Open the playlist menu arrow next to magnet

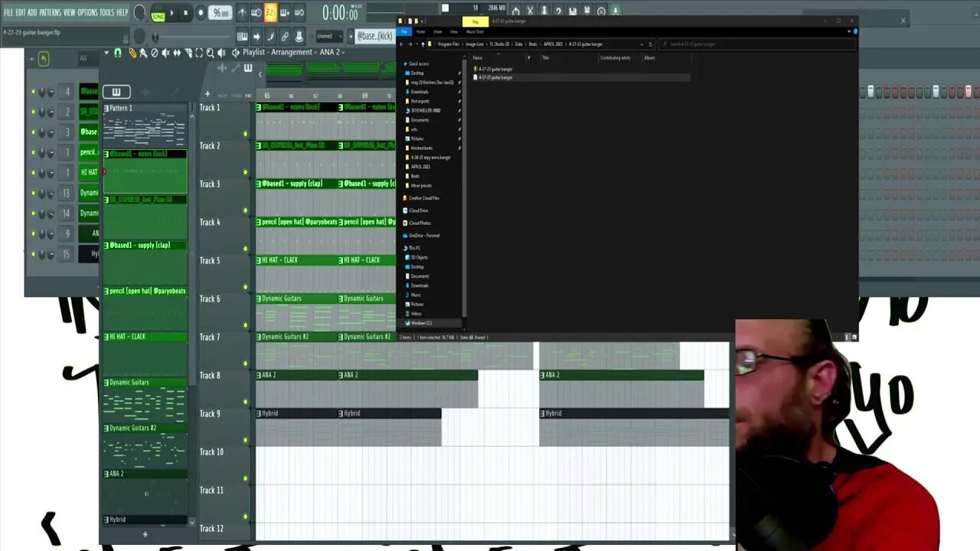pos(106,53)
